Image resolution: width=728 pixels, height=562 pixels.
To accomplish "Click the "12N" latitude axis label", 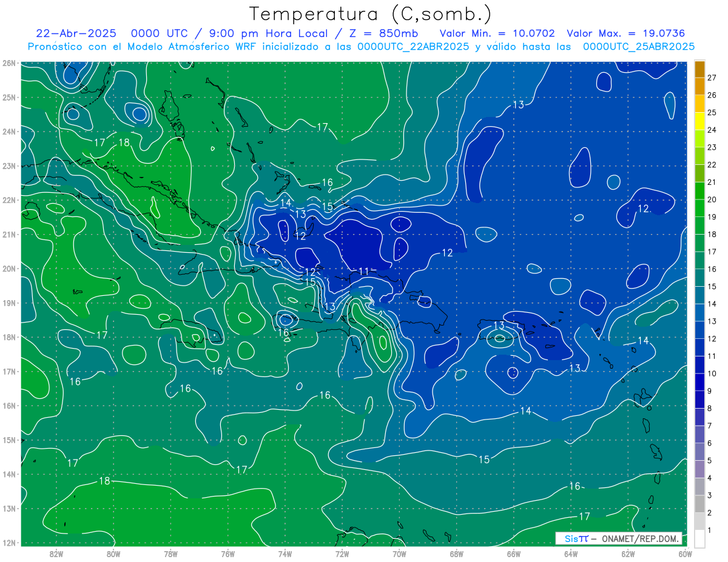I will pos(9,543).
